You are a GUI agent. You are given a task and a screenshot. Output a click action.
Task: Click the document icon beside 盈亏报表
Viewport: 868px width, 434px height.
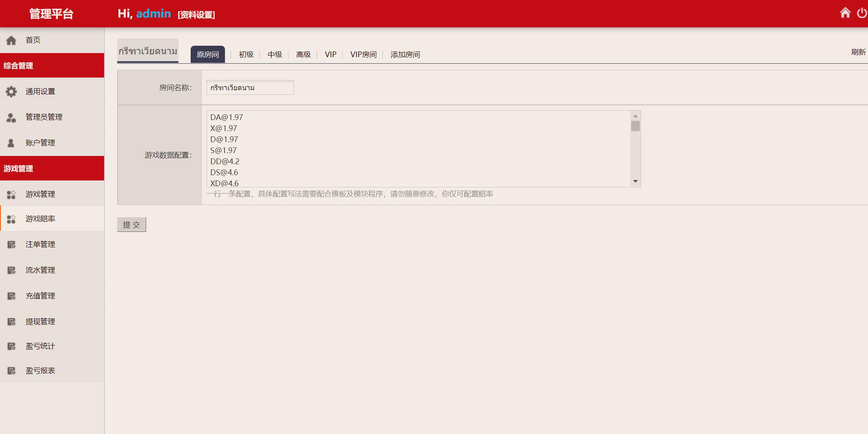(x=11, y=371)
